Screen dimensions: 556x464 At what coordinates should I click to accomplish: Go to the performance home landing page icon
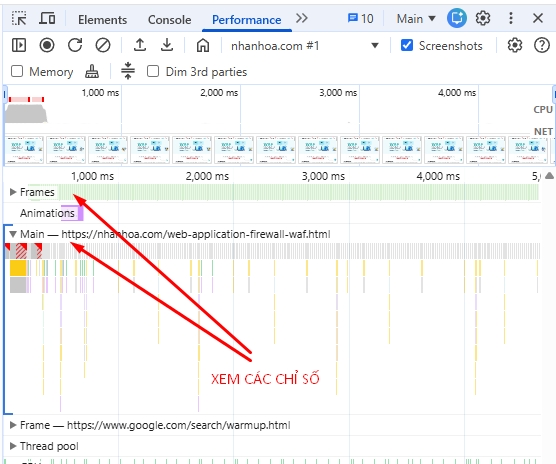coord(203,45)
